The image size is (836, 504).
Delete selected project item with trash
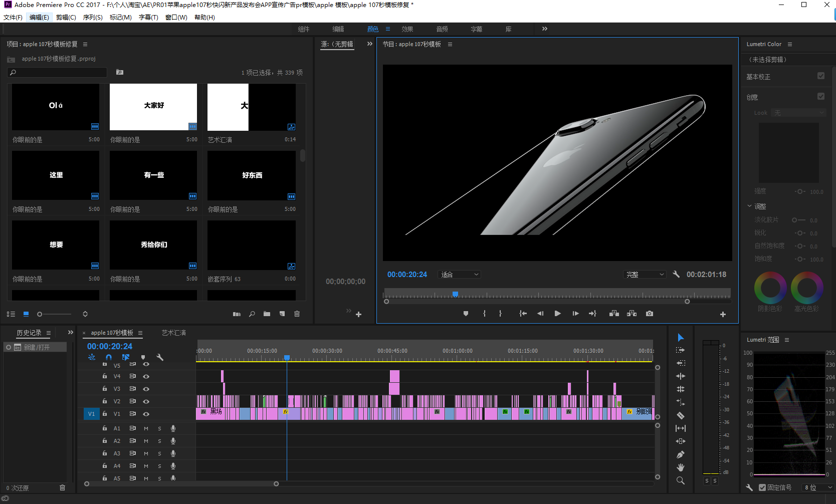point(297,314)
